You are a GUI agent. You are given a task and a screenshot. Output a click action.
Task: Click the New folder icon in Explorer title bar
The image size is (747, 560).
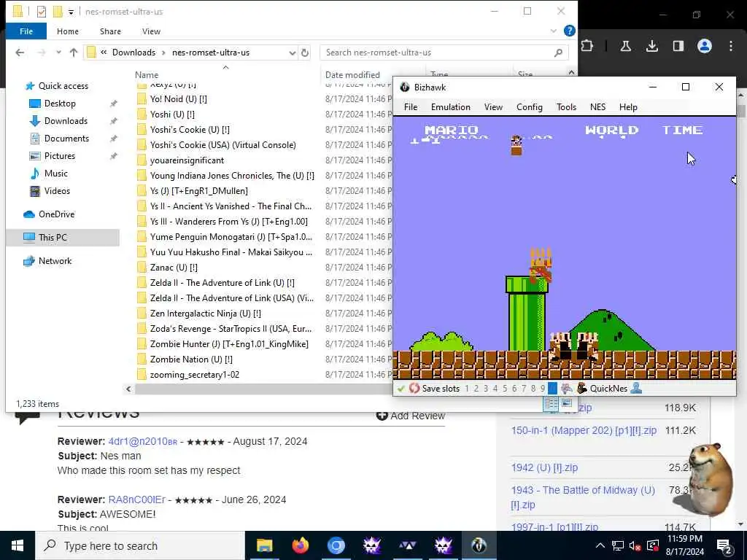[x=57, y=12]
